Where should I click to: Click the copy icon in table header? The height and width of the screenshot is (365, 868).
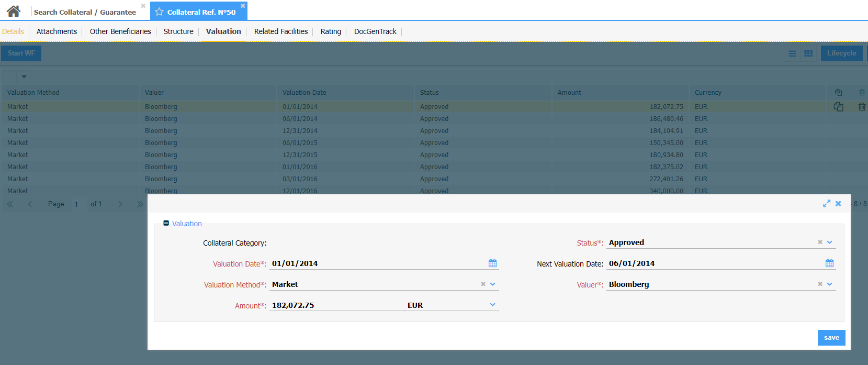[x=838, y=93]
